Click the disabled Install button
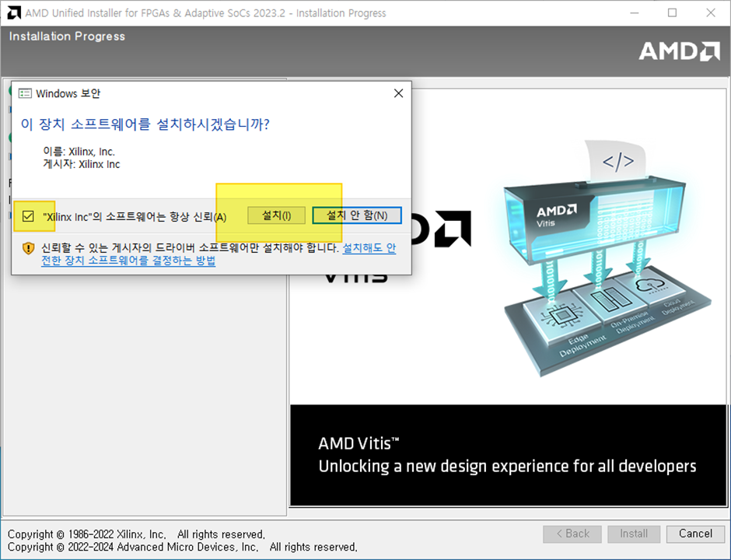This screenshot has width=731, height=560. 634,534
